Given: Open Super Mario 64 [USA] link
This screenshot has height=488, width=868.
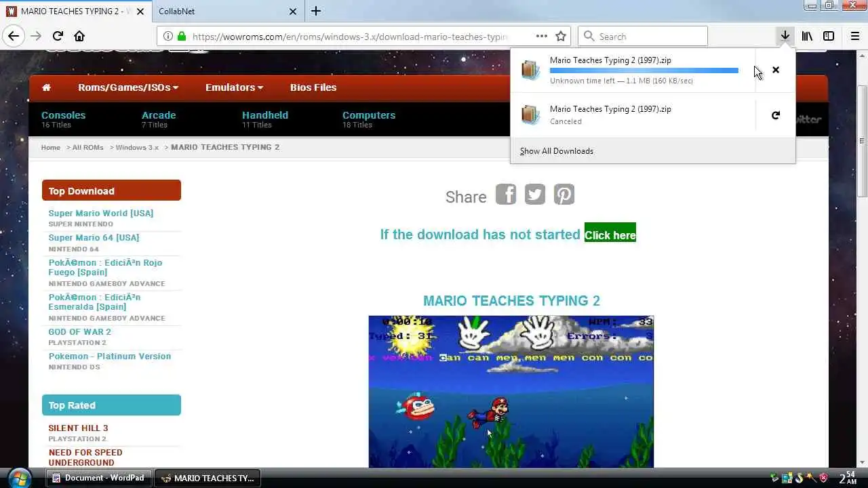Looking at the screenshot, I should click(94, 237).
